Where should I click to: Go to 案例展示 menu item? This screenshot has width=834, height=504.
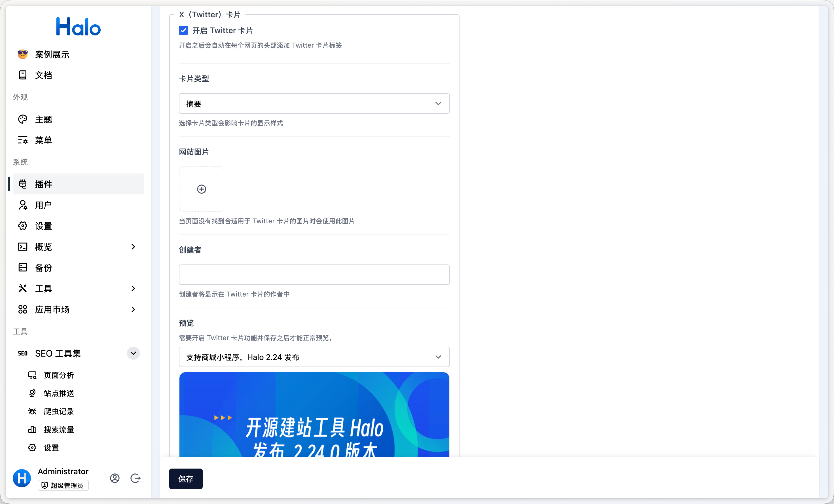[79, 54]
